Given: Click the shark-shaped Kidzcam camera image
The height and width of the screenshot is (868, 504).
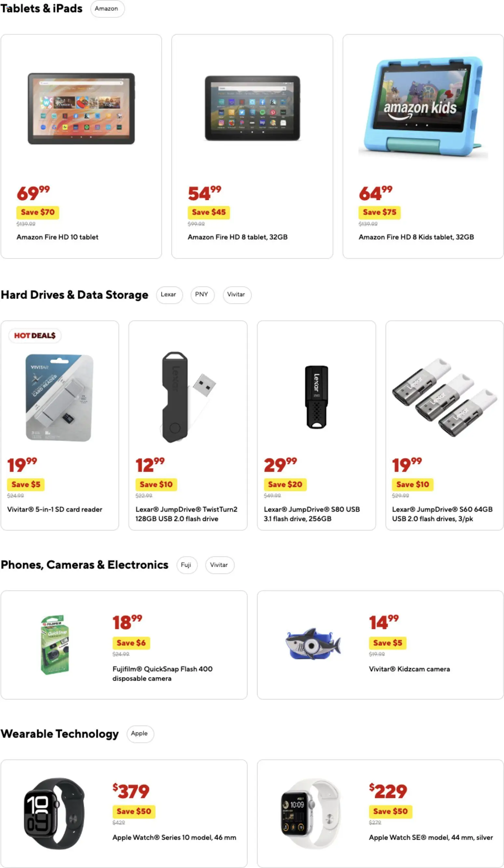Looking at the screenshot, I should (313, 643).
